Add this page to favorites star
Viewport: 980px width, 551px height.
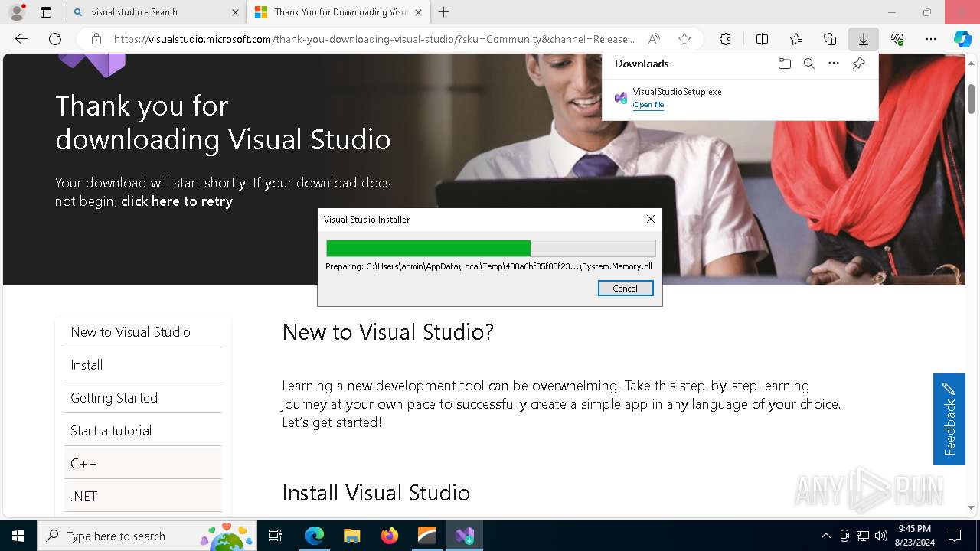coord(684,39)
